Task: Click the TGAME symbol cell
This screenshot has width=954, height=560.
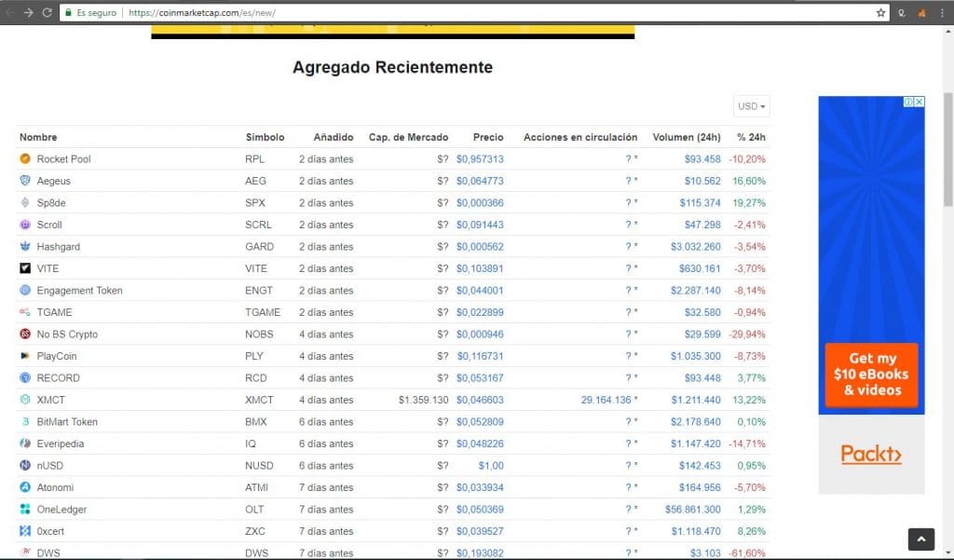Action: tap(263, 312)
